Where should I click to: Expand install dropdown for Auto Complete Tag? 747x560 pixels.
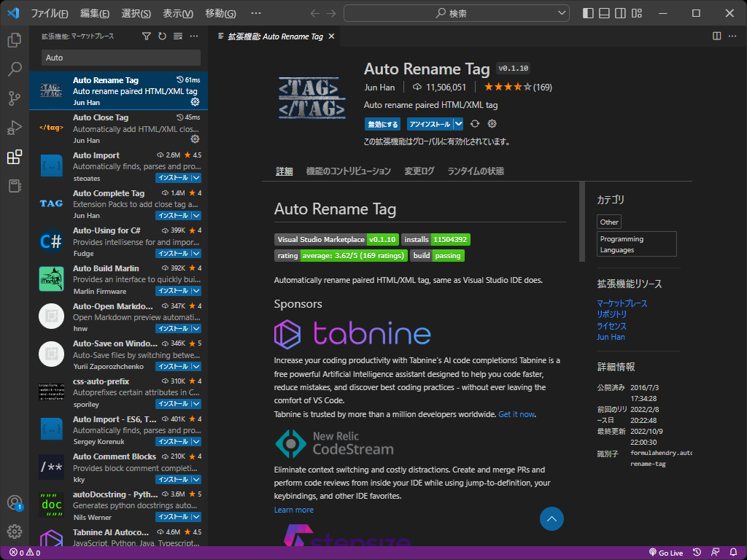(x=196, y=216)
